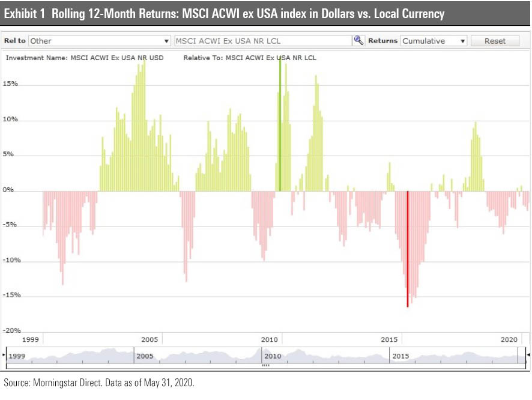Click the 2015 marker in the overview timeline
Image resolution: width=532 pixels, height=400 pixels.
[401, 356]
